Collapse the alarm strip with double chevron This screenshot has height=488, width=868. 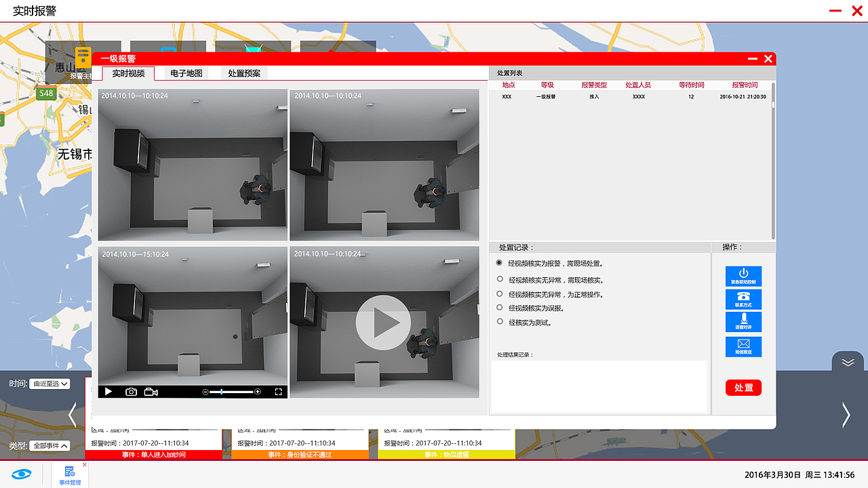(x=848, y=362)
